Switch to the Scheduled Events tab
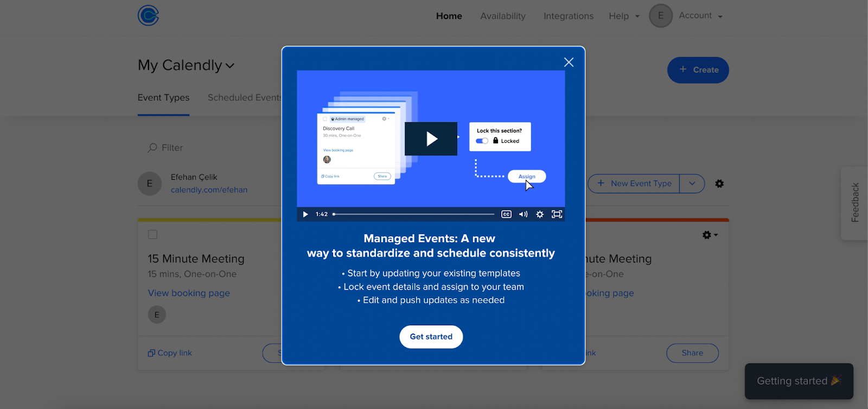 click(245, 98)
